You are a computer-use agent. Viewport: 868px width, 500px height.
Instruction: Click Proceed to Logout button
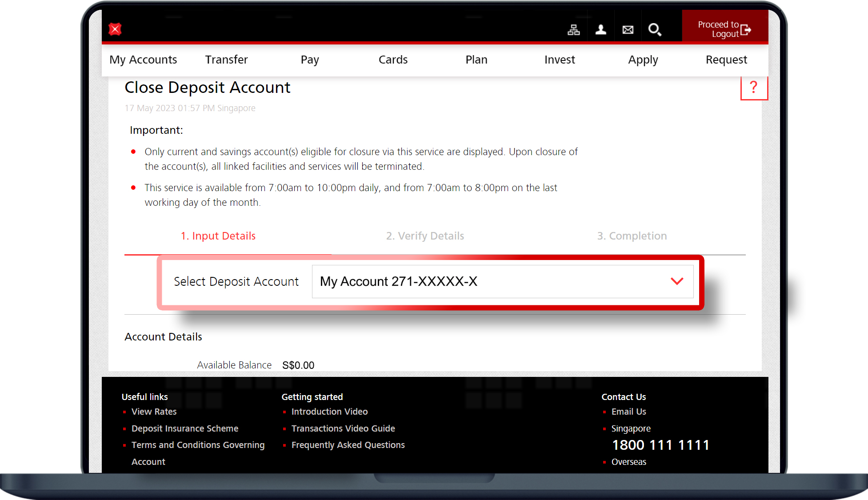(725, 29)
